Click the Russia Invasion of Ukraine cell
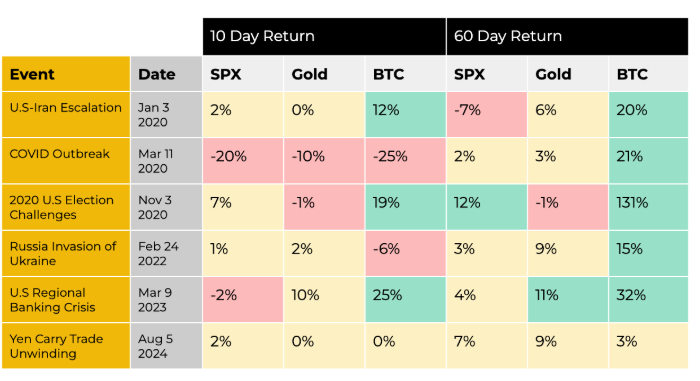Screen dimensions: 700x381 (x=66, y=253)
